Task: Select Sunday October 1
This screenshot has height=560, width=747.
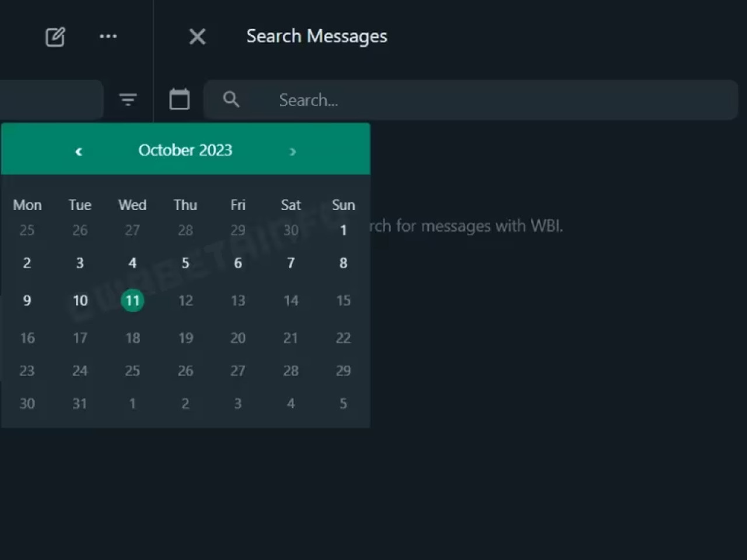Action: [343, 230]
